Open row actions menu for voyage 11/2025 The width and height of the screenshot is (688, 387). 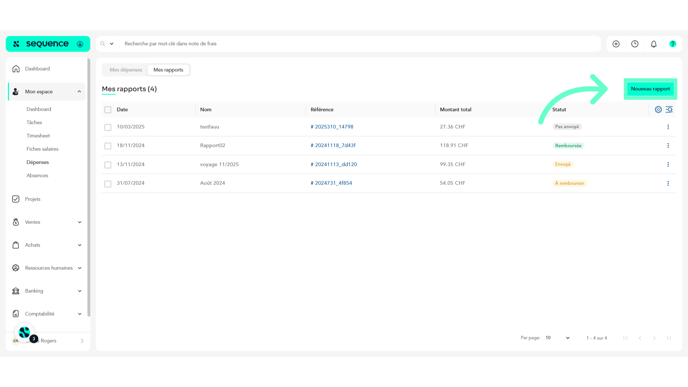(668, 164)
